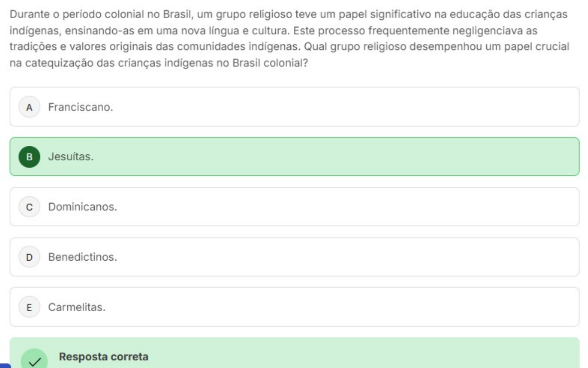Select the "Carmelitas." answer text

pyautogui.click(x=77, y=307)
